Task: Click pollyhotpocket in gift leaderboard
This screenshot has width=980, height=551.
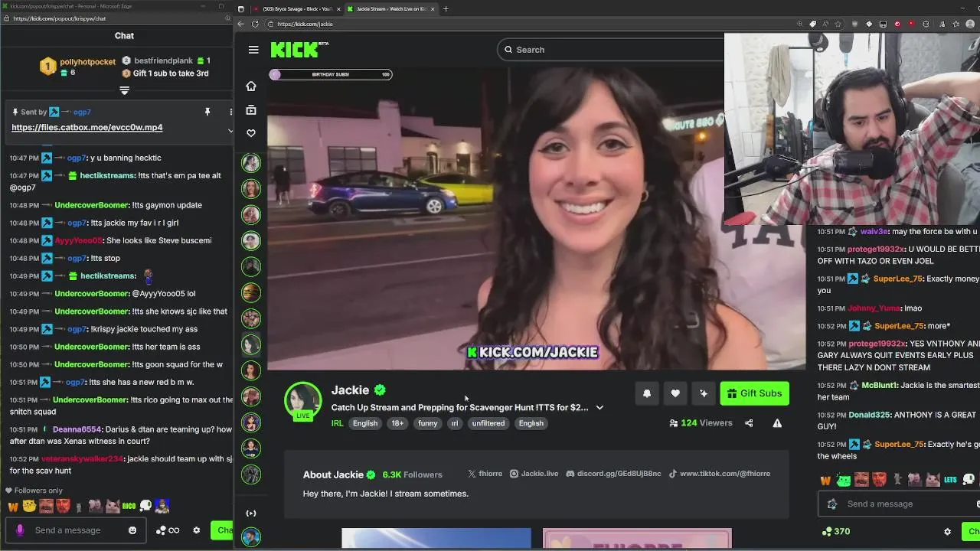Action: click(87, 62)
